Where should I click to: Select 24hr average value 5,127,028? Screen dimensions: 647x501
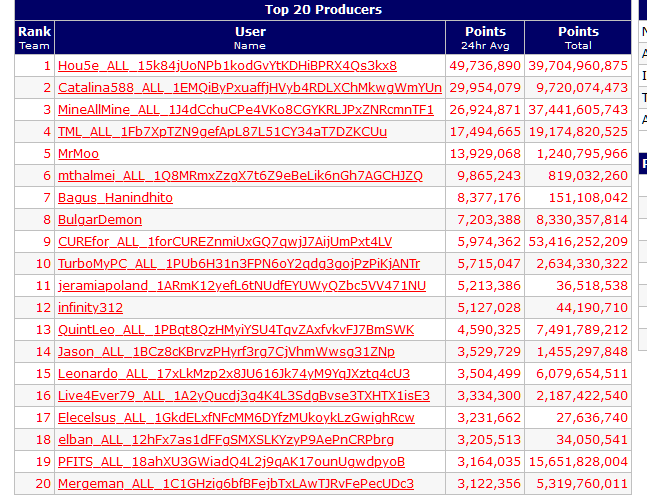(x=489, y=307)
